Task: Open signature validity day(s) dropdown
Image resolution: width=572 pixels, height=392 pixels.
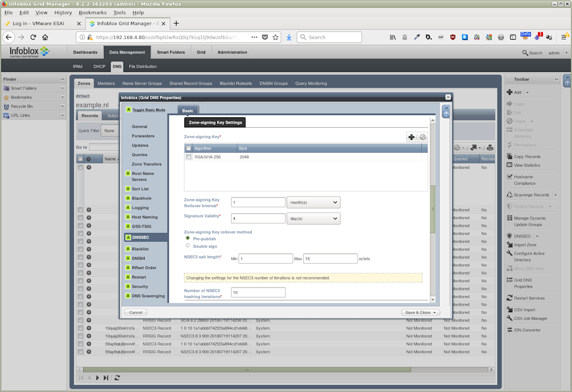Action: pos(313,218)
